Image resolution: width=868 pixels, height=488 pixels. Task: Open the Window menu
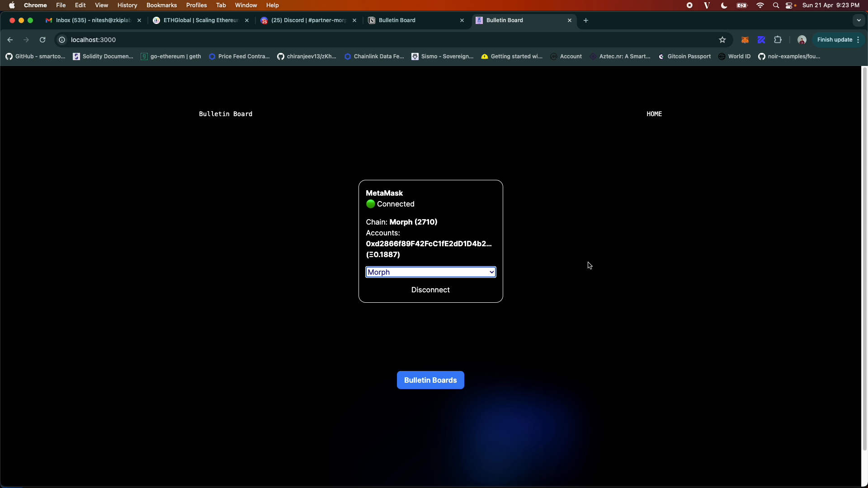[246, 5]
